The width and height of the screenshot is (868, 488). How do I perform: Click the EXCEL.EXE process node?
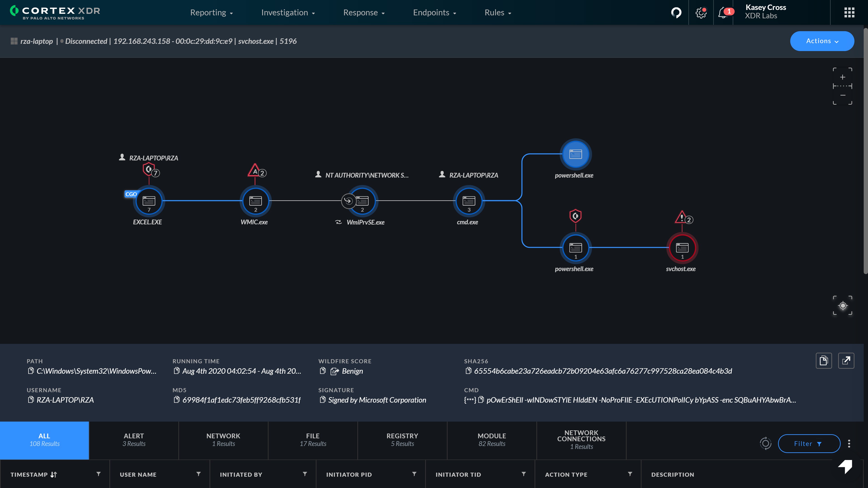(149, 201)
